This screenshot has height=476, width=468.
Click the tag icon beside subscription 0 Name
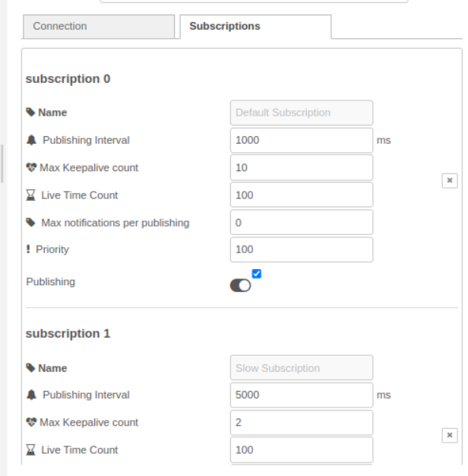pos(30,113)
